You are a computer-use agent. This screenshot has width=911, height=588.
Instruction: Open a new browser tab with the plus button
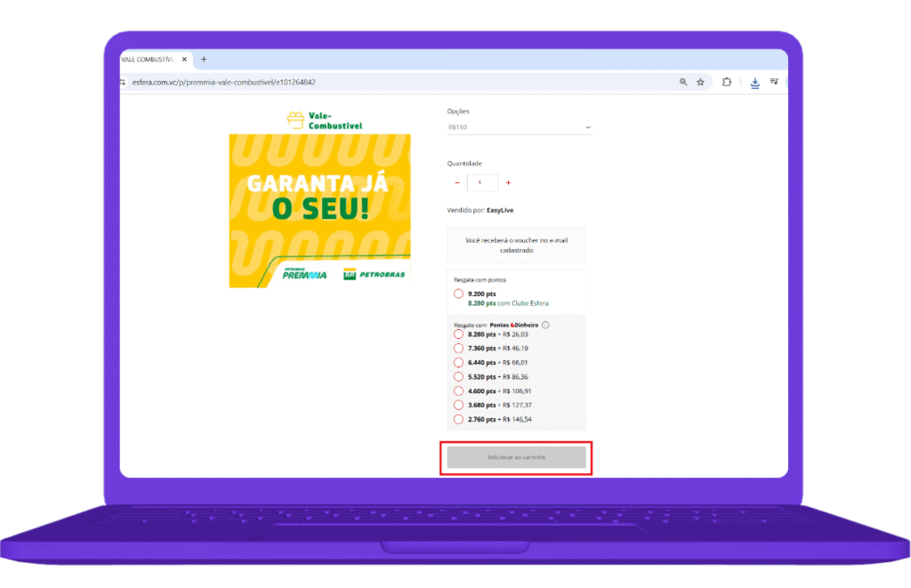pos(203,60)
